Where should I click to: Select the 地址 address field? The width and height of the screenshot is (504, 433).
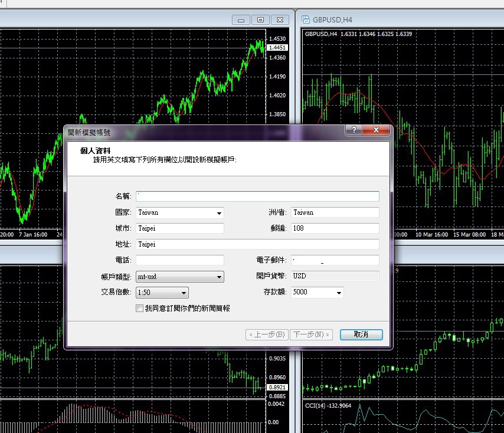click(x=257, y=244)
